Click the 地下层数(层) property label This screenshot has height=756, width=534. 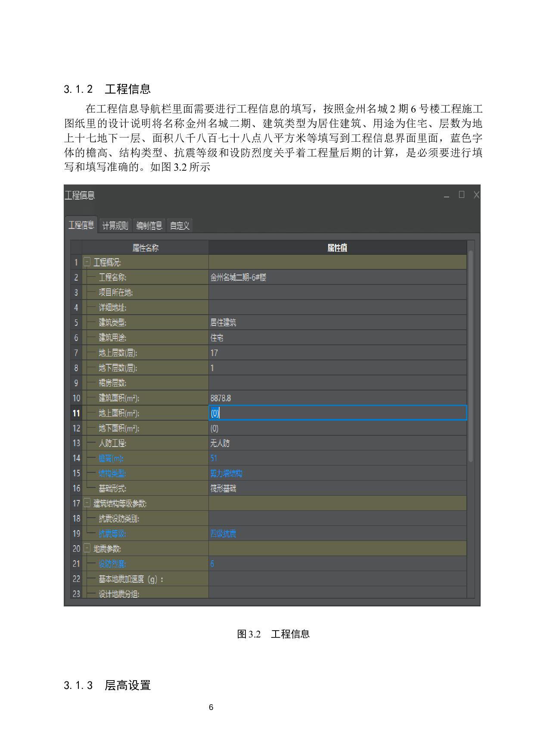tap(118, 368)
